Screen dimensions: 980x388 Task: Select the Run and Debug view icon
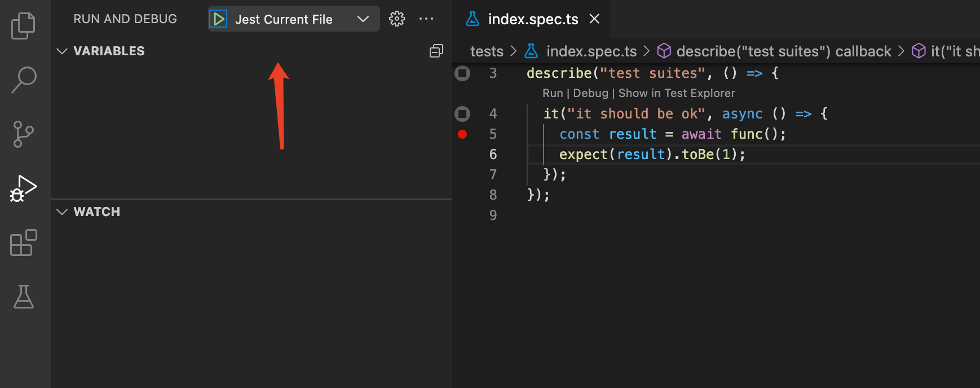coord(23,188)
